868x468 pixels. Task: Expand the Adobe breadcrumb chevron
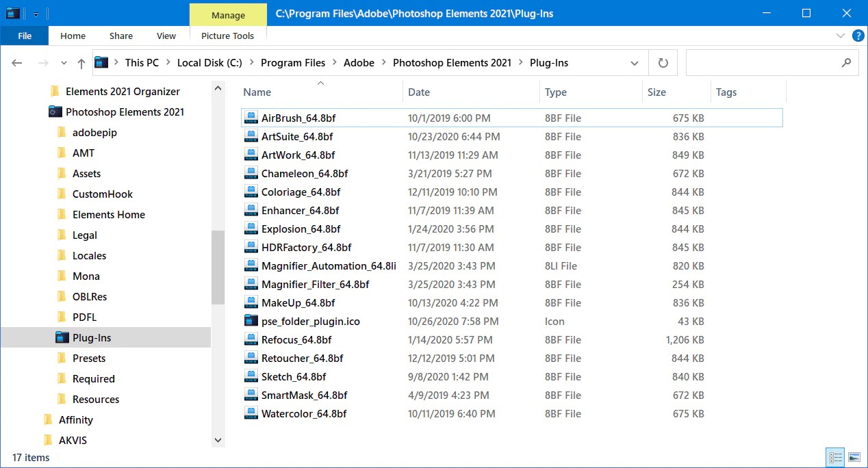tap(383, 63)
